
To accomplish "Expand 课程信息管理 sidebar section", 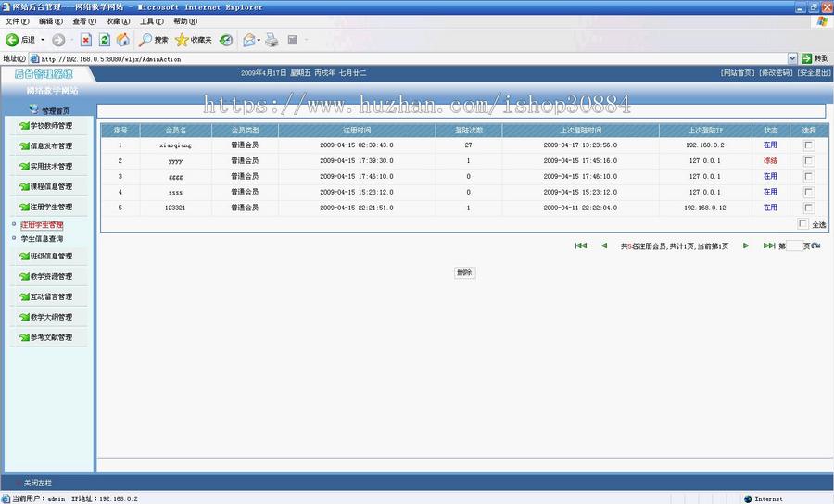I will click(x=46, y=186).
